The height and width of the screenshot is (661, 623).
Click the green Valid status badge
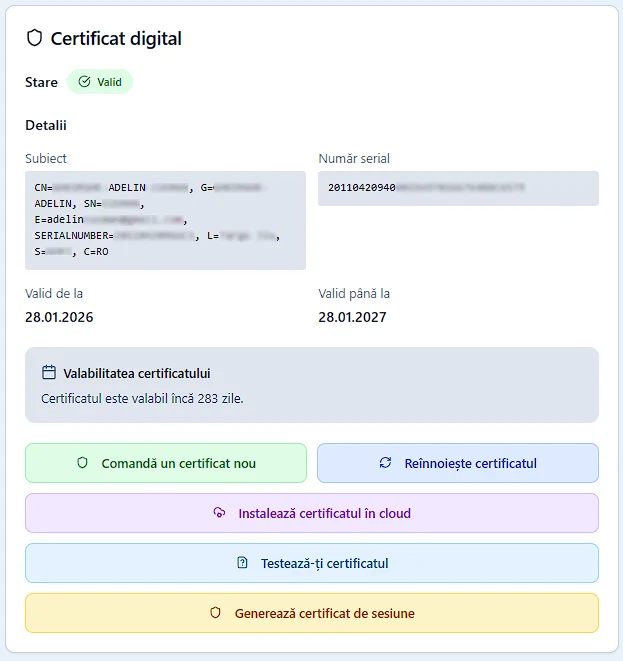point(100,81)
